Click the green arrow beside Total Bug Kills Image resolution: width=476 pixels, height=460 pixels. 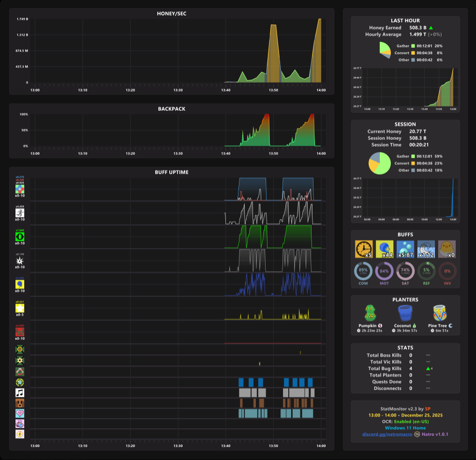pyautogui.click(x=428, y=369)
